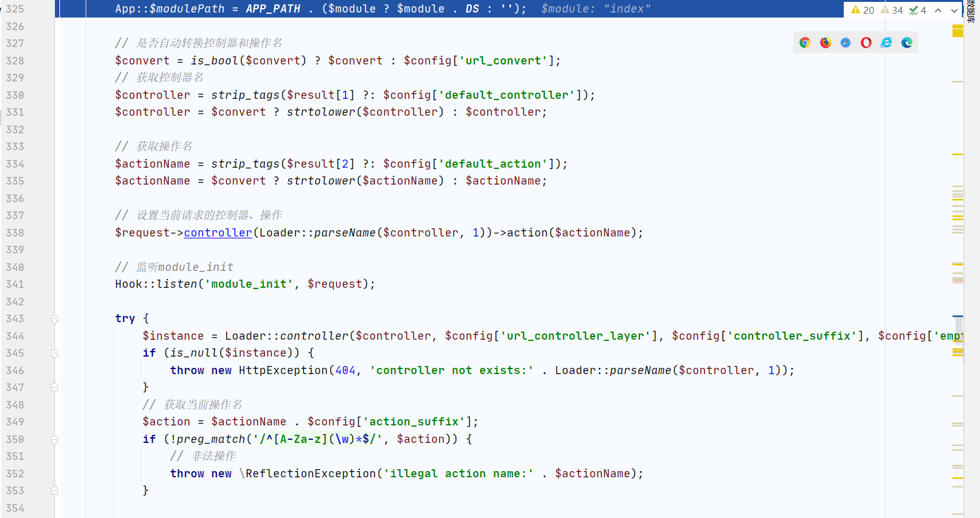Click the is_bool function call on line 328
This screenshot has width=980, height=518.
[x=214, y=61]
